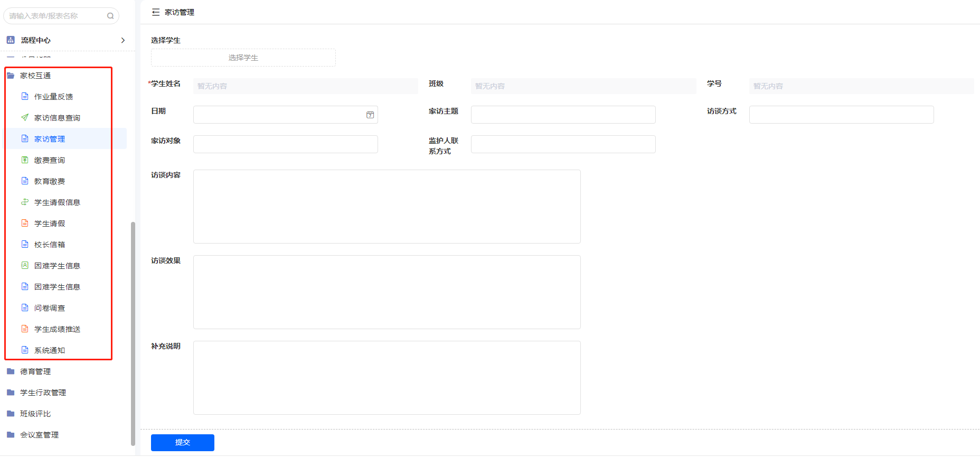Click the 作业量反馈 document icon
Screen dimensions: 980x457
tap(25, 96)
